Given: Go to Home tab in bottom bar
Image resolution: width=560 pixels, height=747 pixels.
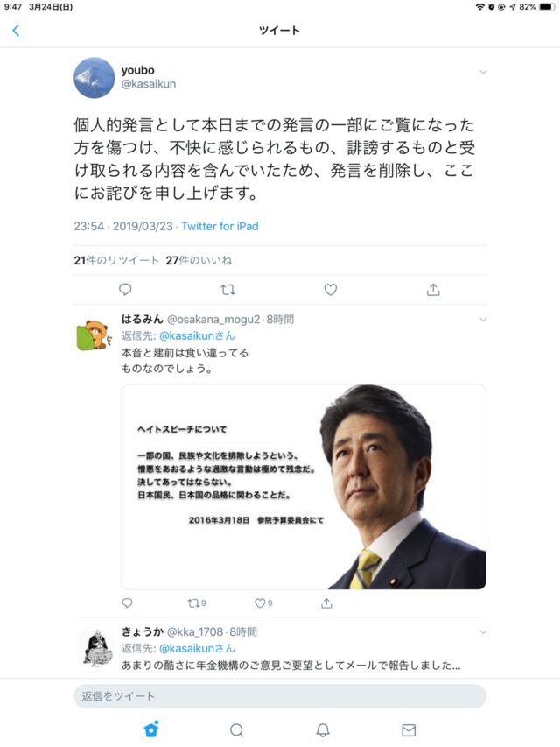Looking at the screenshot, I should click(x=151, y=729).
